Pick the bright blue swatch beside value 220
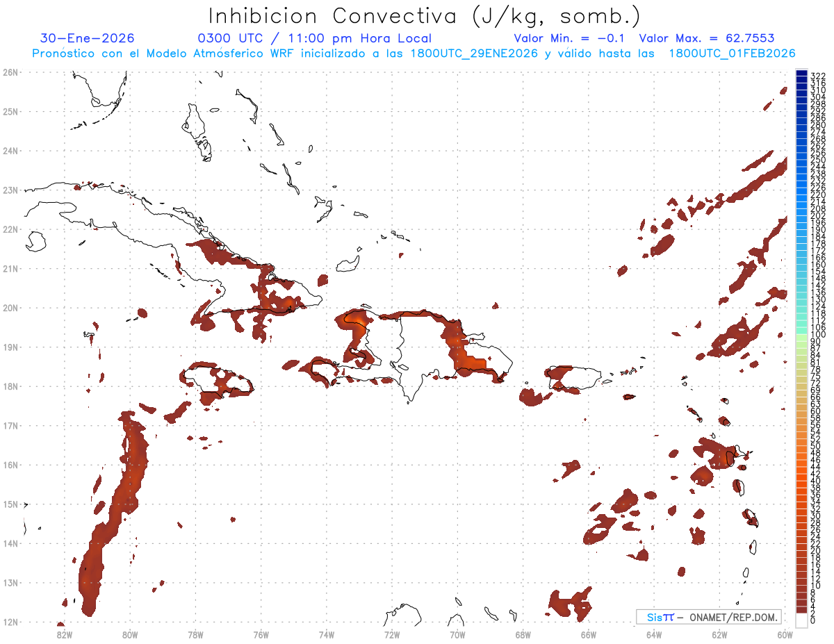This screenshot has width=834, height=644. click(x=801, y=191)
